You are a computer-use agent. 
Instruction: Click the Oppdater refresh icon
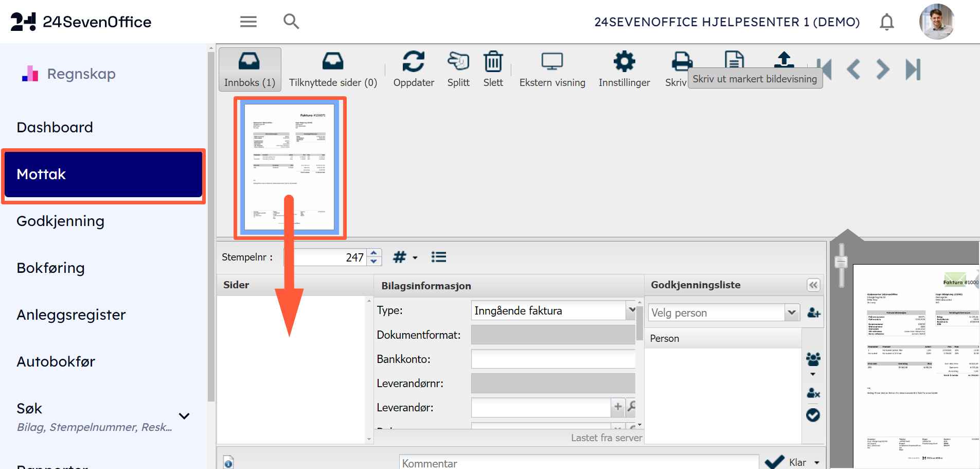coord(413,62)
